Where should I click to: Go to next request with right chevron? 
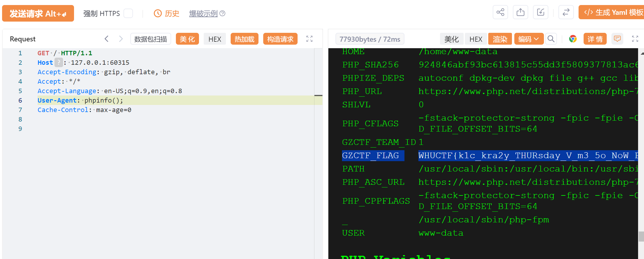click(x=121, y=39)
